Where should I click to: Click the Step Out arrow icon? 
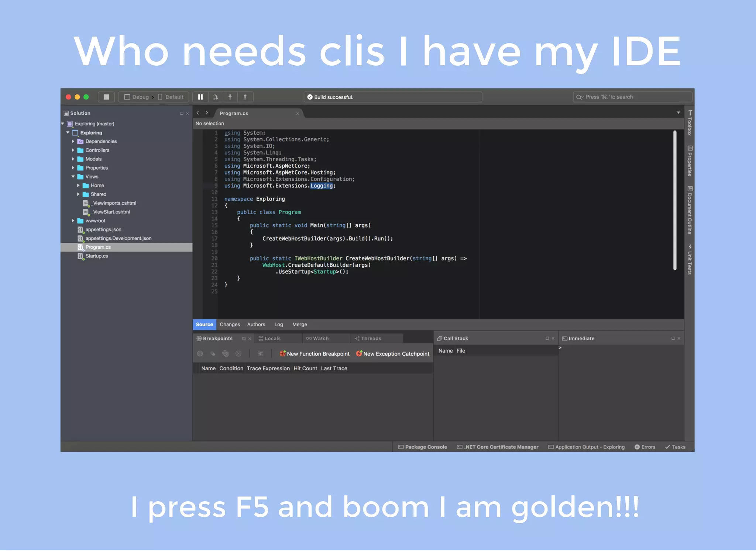(x=245, y=97)
